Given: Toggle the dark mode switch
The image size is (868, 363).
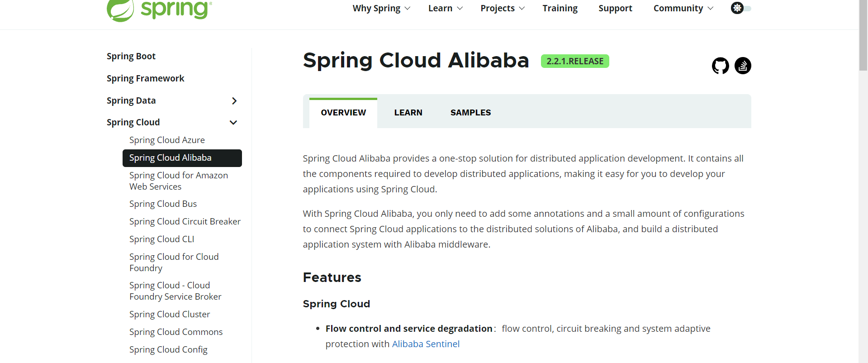Looking at the screenshot, I should click(741, 8).
